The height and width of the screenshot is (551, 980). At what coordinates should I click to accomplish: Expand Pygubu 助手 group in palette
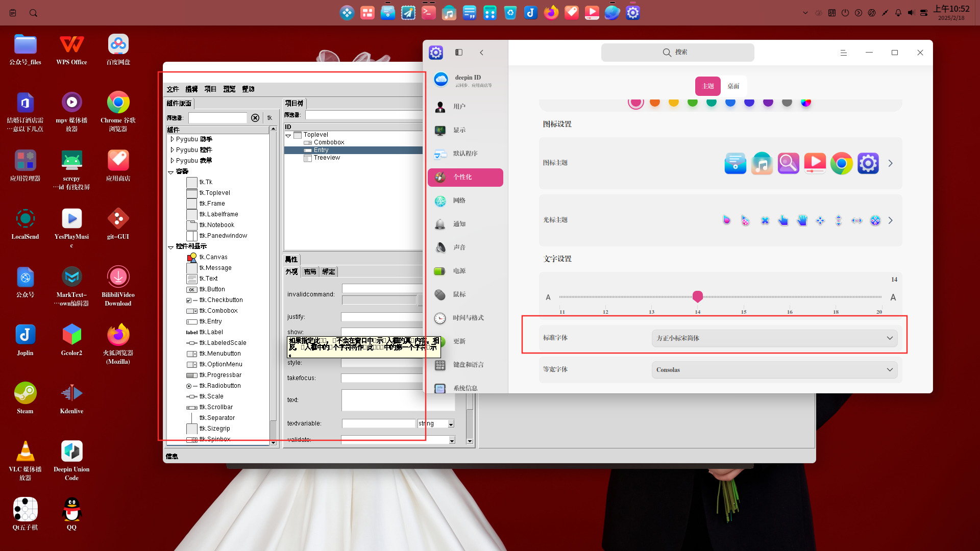pos(172,139)
